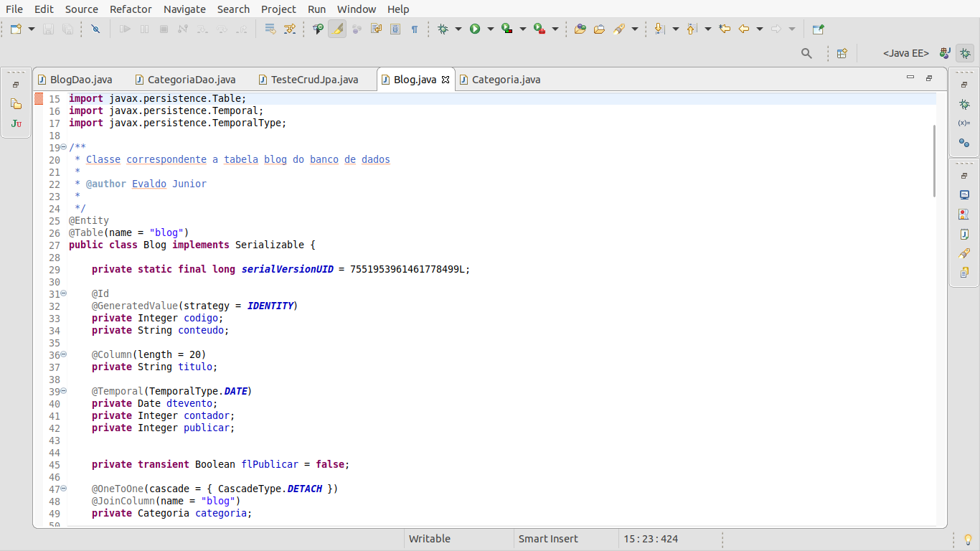Switch to TesteCrudJpa.java tab
Viewport: 980px width, 551px height.
click(x=314, y=80)
